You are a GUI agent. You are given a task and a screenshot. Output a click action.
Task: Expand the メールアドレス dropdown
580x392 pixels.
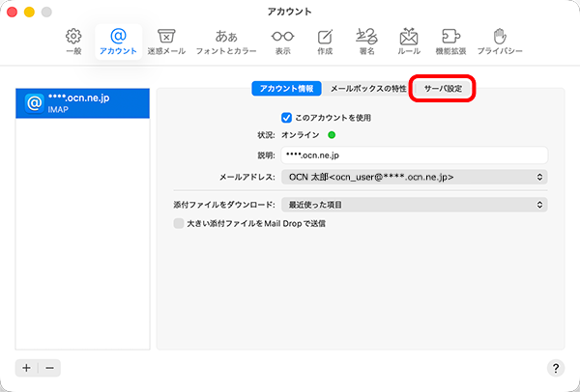point(413,177)
